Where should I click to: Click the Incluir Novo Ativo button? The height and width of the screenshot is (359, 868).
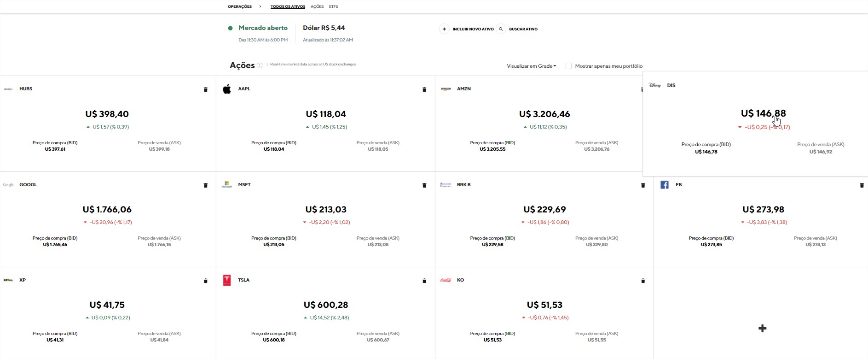tap(473, 29)
